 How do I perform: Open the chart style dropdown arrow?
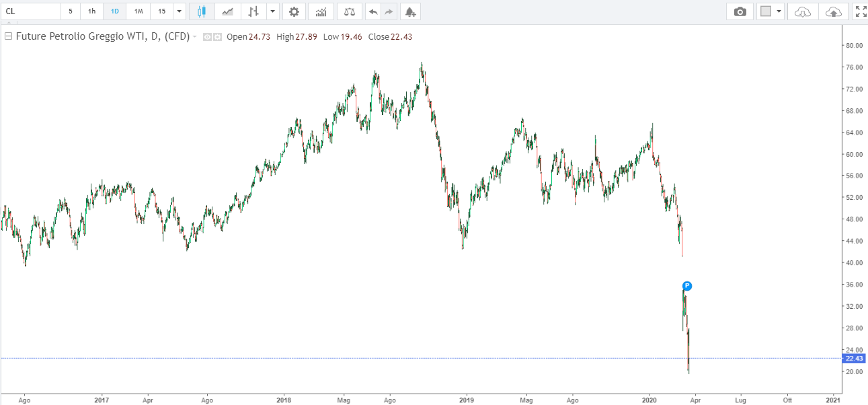pos(272,11)
